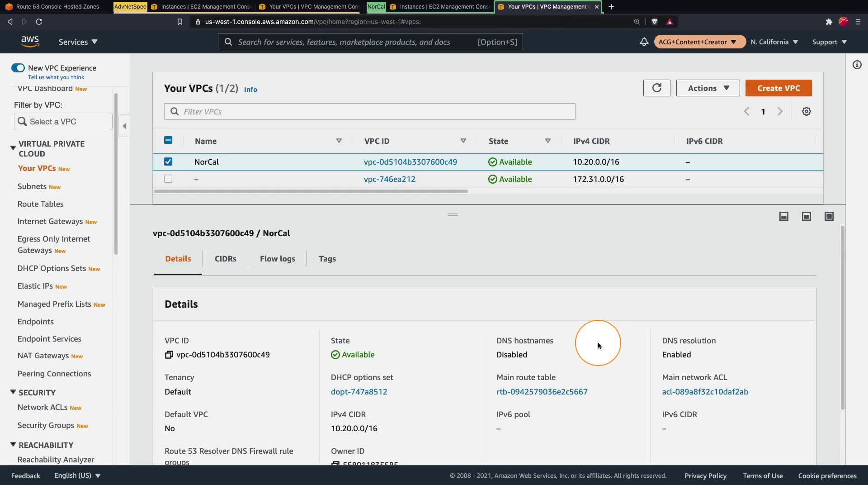Switch to the Flow logs tab
The width and height of the screenshot is (868, 485).
click(x=278, y=259)
